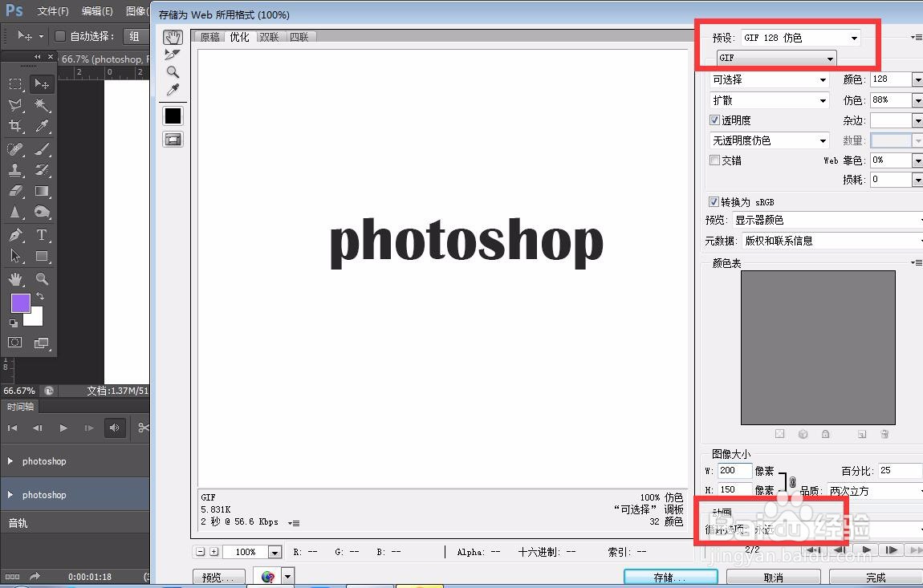
Task: Click the 存储 save button
Action: (x=670, y=578)
